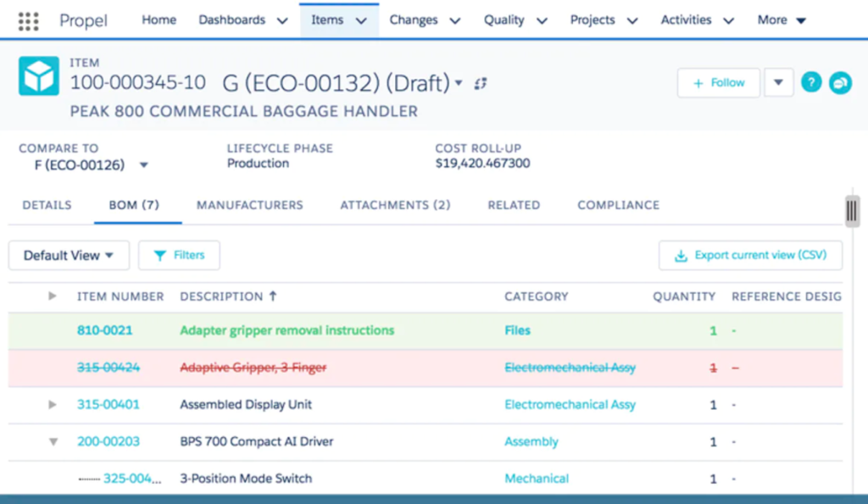Expand the Changes chevron

click(455, 21)
